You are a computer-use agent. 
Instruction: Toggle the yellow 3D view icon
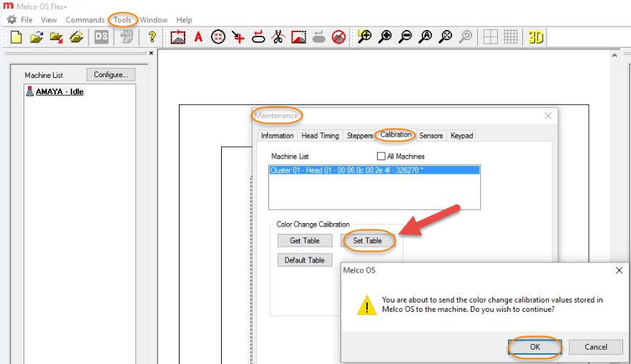coord(536,38)
